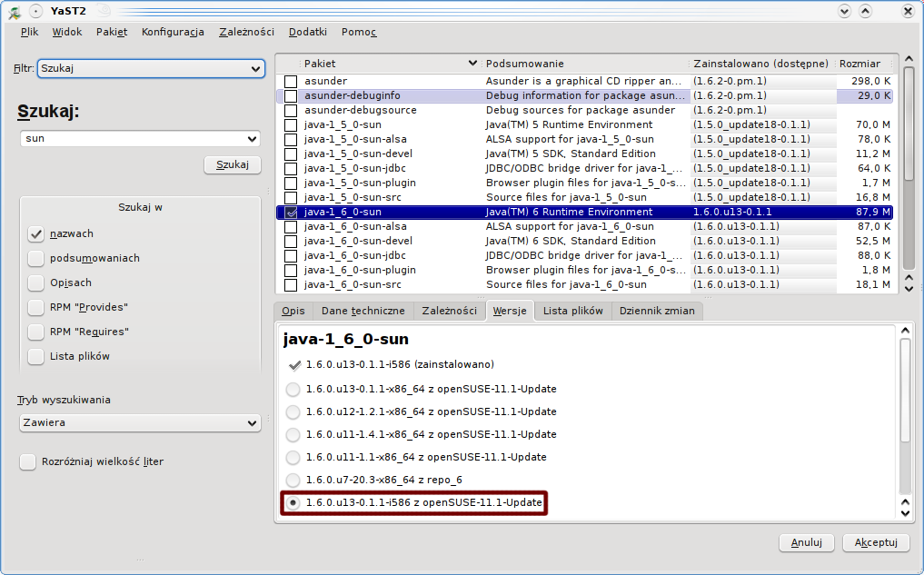Open the Zależności menu

pyautogui.click(x=246, y=32)
